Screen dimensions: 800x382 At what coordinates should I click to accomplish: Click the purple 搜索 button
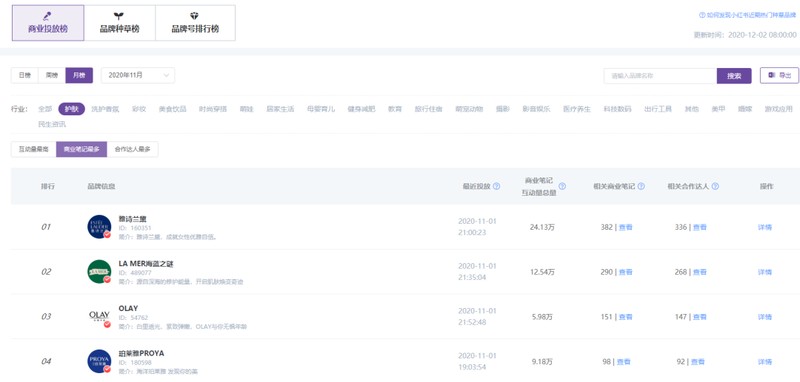coord(734,76)
